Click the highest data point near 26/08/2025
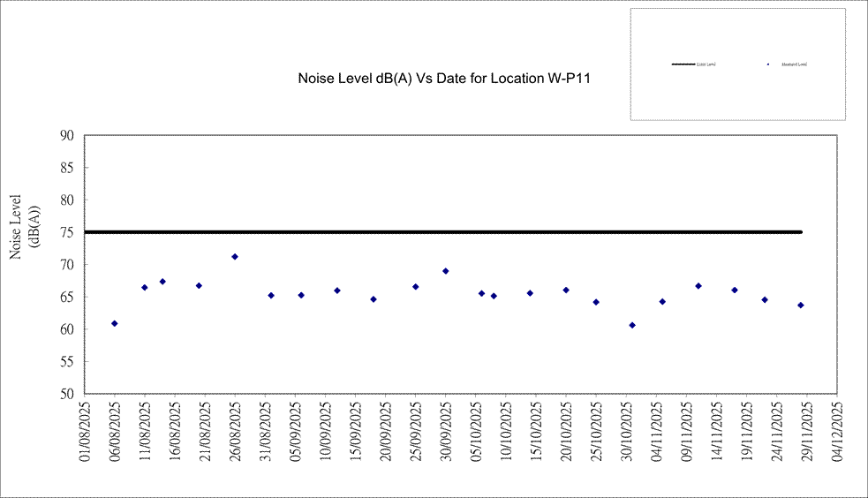868x498 pixels. [235, 257]
